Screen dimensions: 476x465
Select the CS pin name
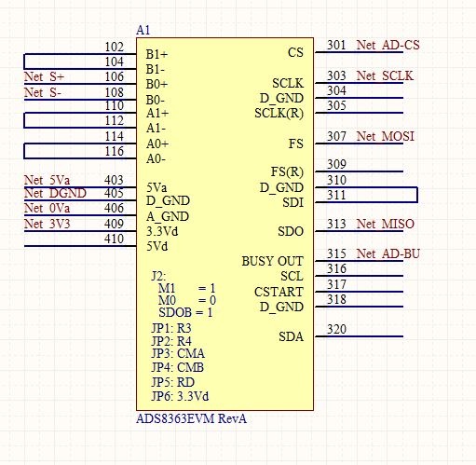click(295, 52)
